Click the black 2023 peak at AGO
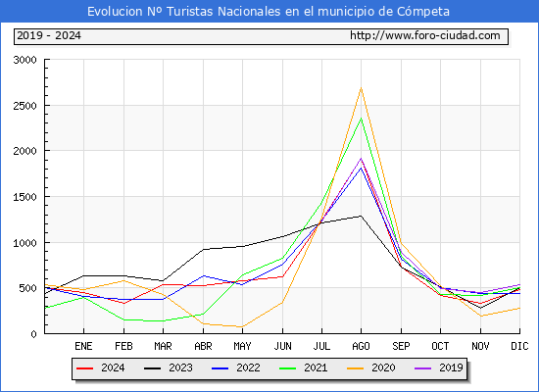539x392 pixels. [x=361, y=217]
